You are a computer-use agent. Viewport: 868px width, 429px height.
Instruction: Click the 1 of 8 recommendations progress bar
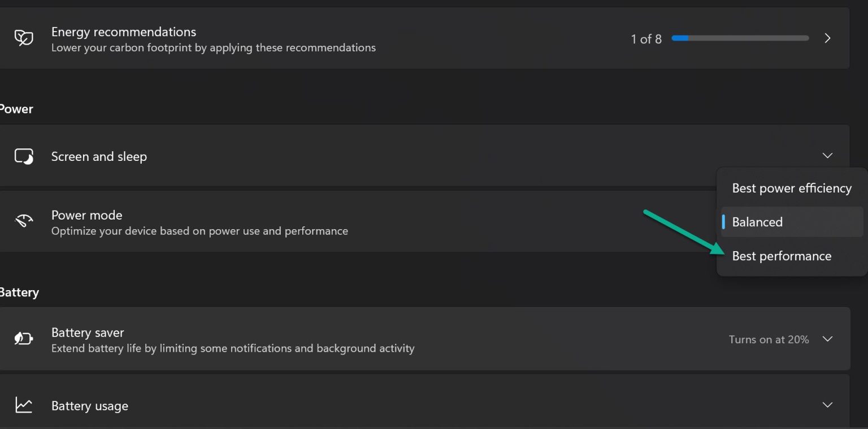(x=739, y=38)
